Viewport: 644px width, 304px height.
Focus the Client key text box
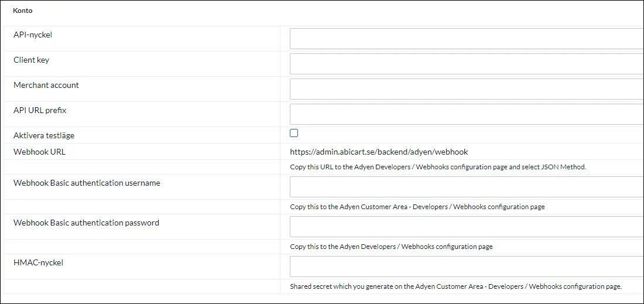[x=467, y=64]
